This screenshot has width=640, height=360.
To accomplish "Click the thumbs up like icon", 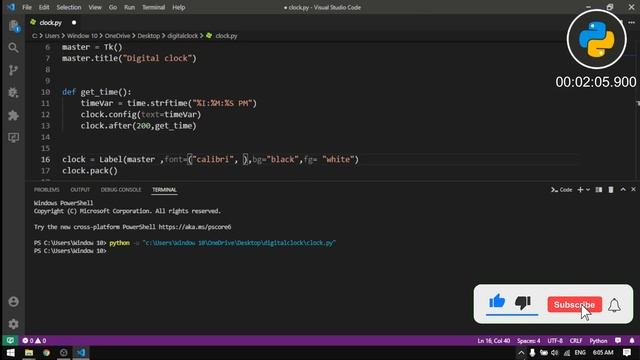I will 497,302.
